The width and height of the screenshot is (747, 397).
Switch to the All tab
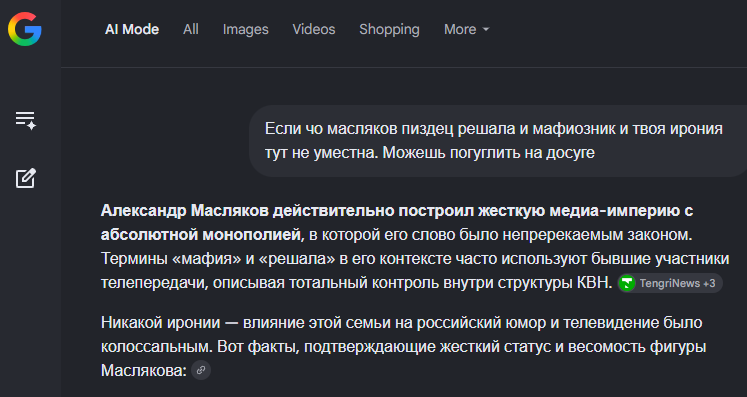tap(191, 30)
